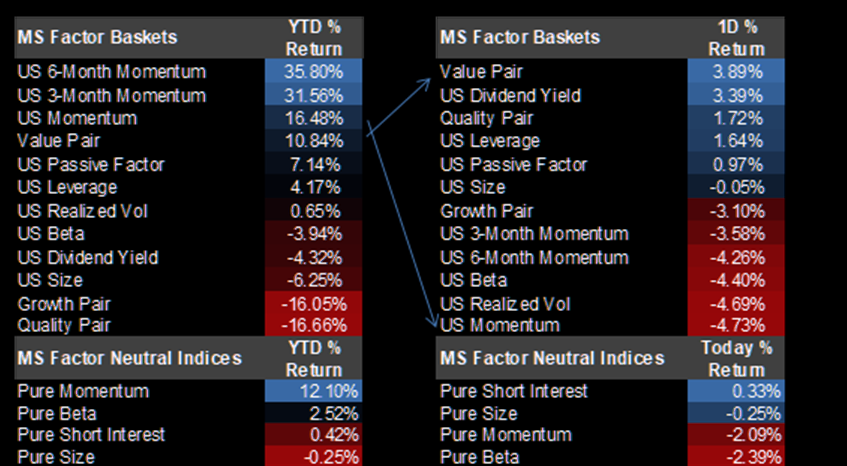Select the blue 3.89% Value Pair cell
847x466 pixels.
click(736, 72)
